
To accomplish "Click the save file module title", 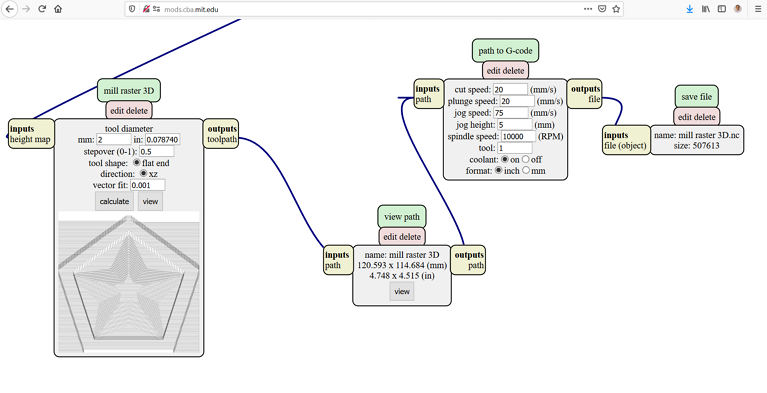I will 697,97.
